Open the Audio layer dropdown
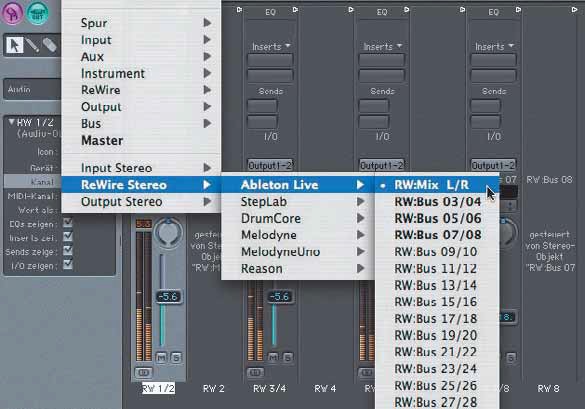The width and height of the screenshot is (585, 409). coord(32,90)
